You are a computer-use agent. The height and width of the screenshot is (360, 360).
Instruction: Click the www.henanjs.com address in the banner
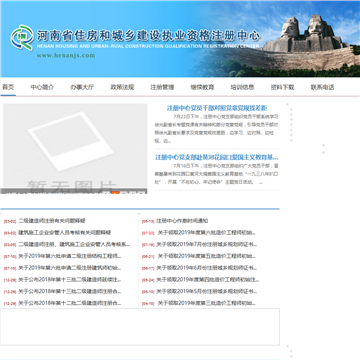(66, 55)
